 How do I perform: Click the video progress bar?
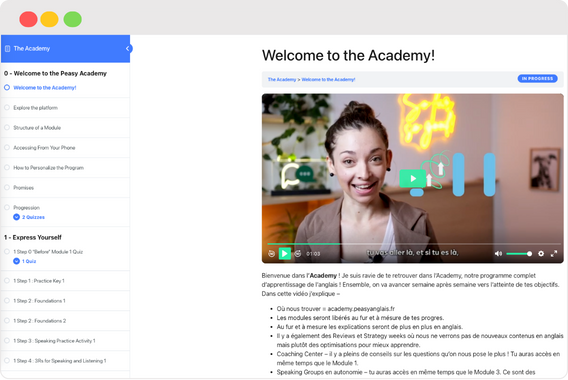(413, 244)
